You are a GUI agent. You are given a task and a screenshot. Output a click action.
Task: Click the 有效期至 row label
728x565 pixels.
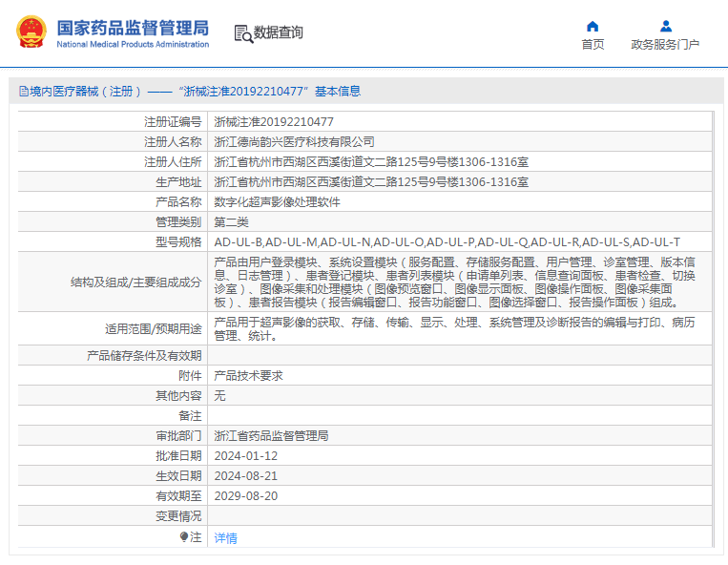click(178, 496)
